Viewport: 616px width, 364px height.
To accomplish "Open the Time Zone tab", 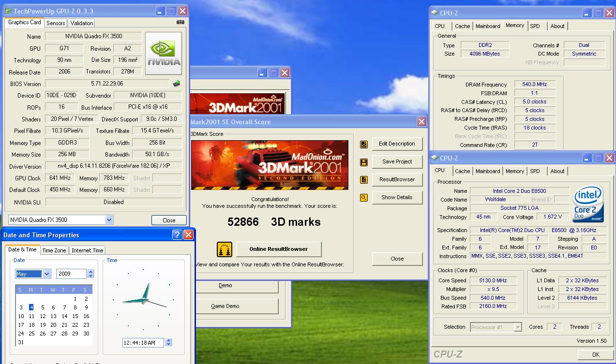I will coord(54,250).
